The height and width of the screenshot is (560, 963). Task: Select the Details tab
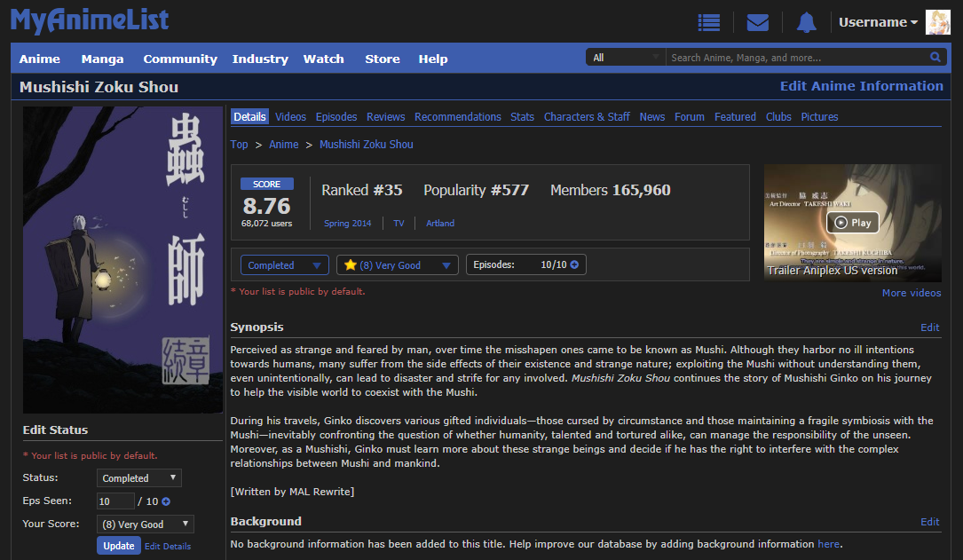[x=249, y=116]
